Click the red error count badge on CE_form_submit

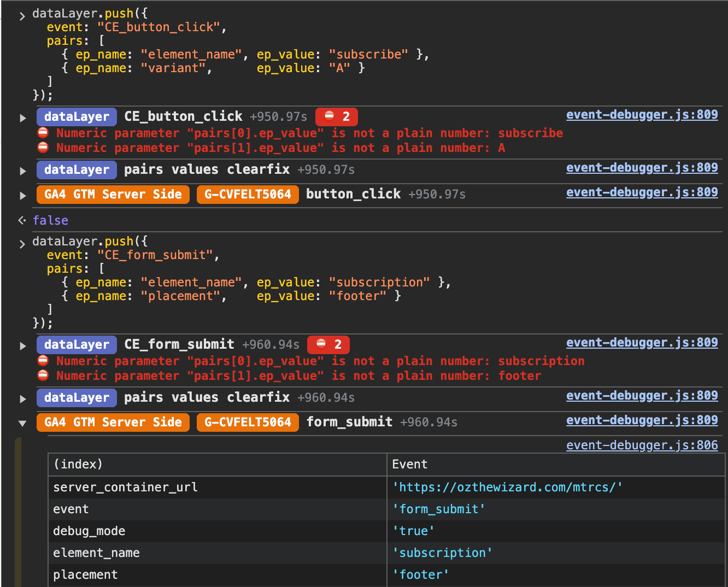click(x=328, y=345)
